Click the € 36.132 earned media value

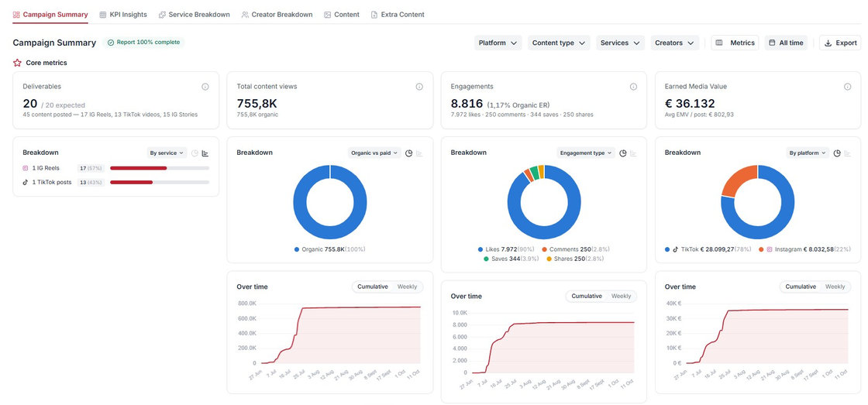[690, 104]
